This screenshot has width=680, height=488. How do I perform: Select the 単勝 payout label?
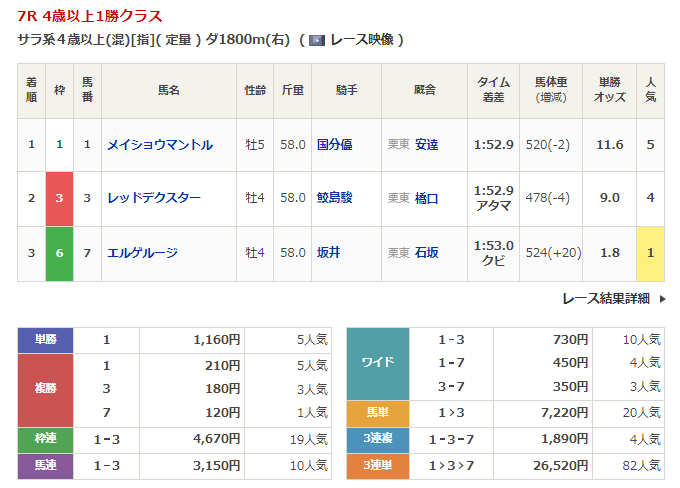tap(46, 340)
